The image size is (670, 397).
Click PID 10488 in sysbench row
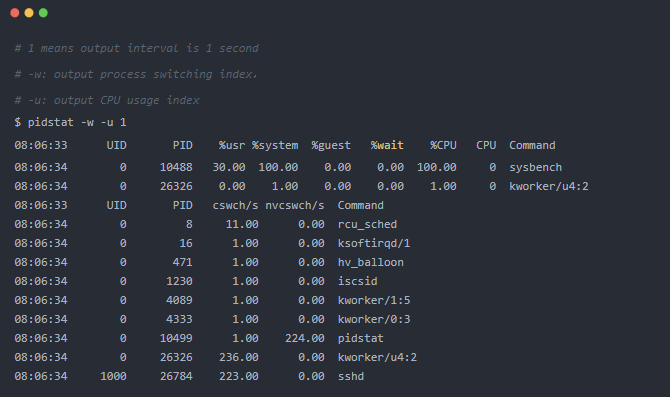point(176,168)
